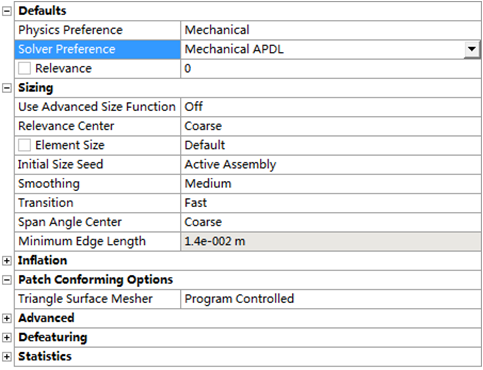
Task: Click the Element Size Default value field
Action: 331,145
